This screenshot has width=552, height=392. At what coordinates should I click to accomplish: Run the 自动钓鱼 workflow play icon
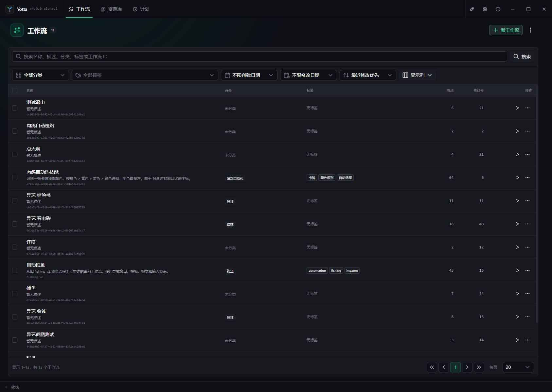tap(517, 270)
